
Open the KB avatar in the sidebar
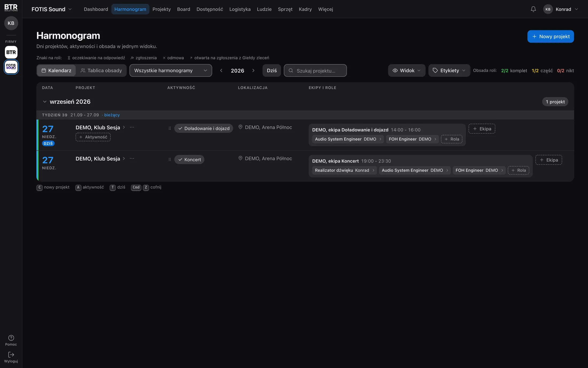tap(11, 23)
